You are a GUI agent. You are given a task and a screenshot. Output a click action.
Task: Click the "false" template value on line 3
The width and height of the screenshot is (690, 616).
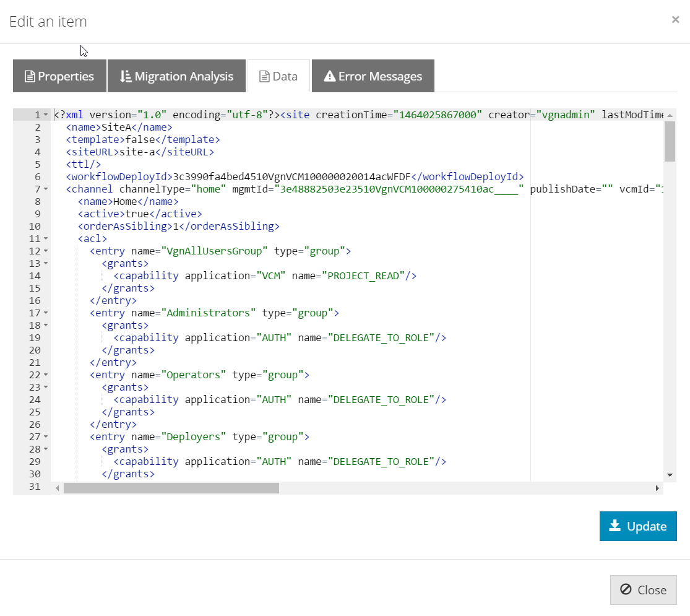pyautogui.click(x=140, y=139)
